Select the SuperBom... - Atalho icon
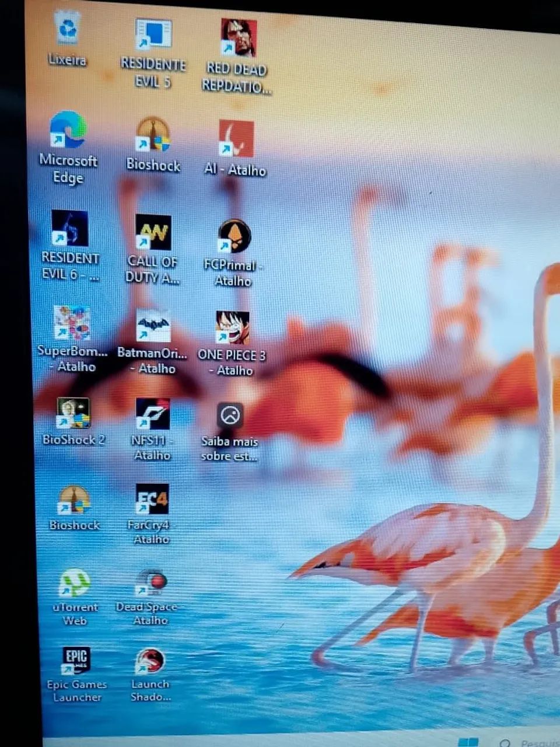The image size is (560, 747). [72, 323]
